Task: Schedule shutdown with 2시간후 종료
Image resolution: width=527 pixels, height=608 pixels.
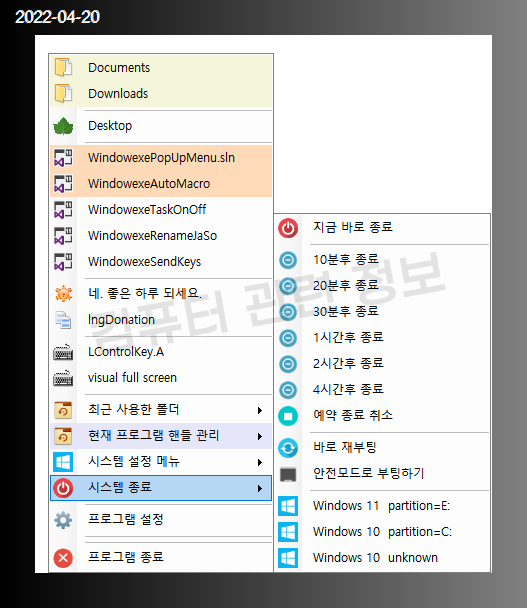Action: (382, 364)
